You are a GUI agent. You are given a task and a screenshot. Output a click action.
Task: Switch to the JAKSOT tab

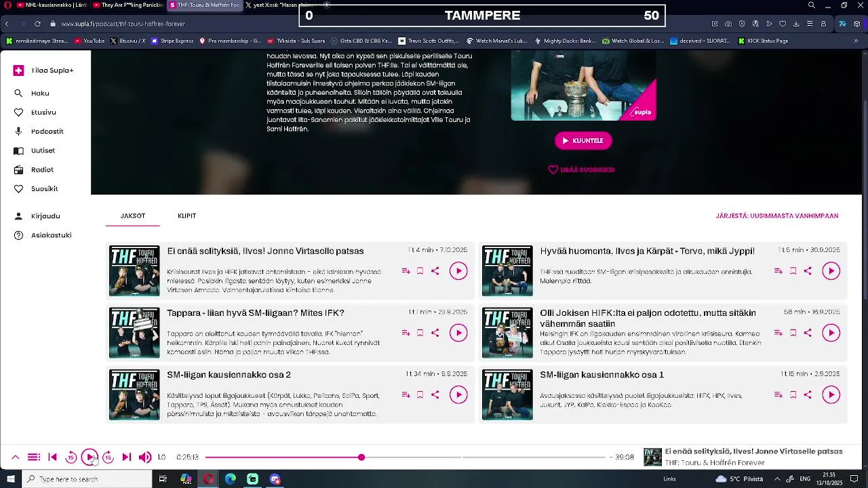pos(133,216)
